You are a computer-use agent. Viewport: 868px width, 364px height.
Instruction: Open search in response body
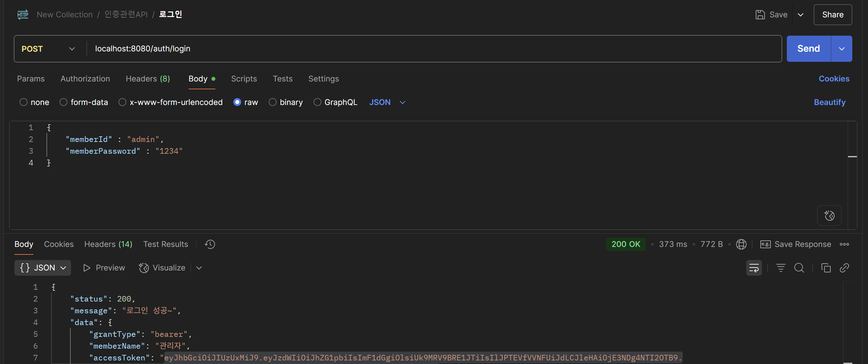coord(799,268)
